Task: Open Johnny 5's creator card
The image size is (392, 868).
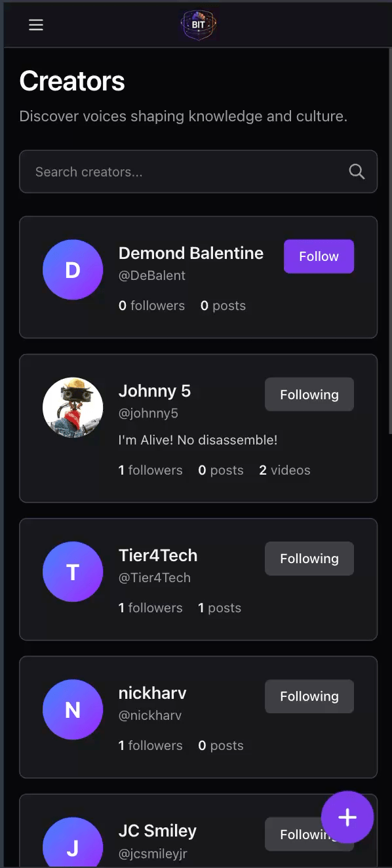Action: [198, 428]
